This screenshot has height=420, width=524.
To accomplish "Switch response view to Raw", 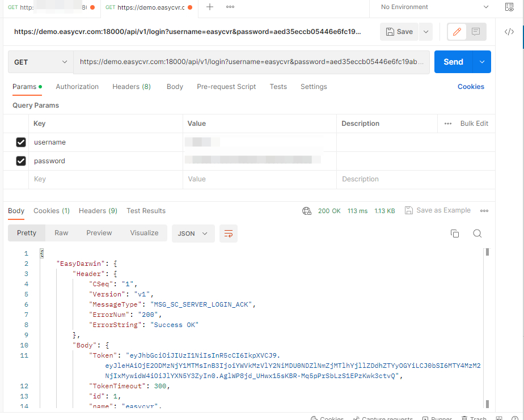I will pos(61,233).
